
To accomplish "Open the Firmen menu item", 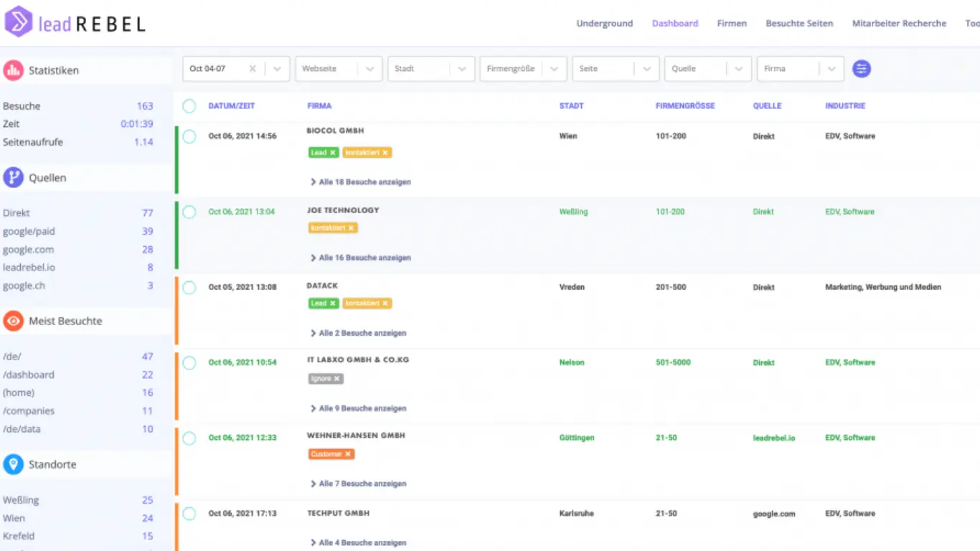I will point(732,24).
